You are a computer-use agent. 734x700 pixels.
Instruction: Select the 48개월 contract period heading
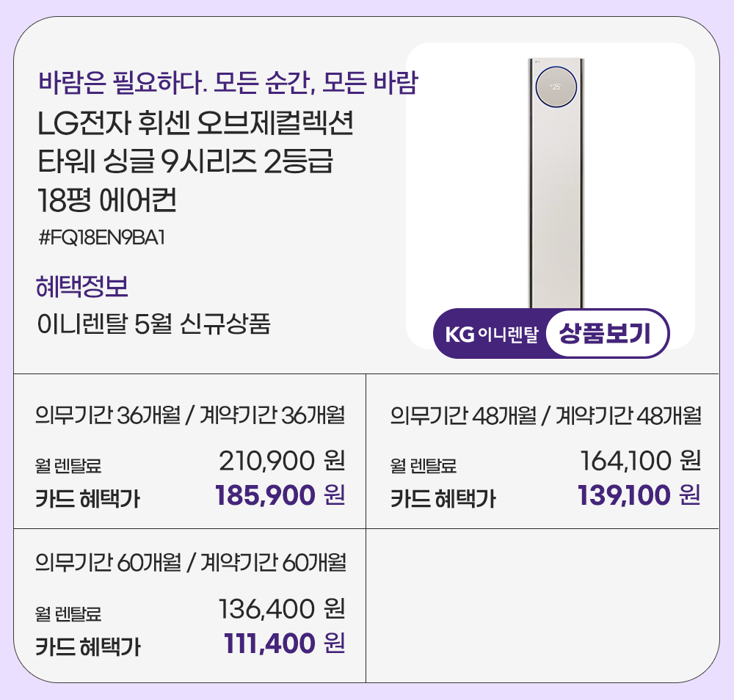pos(545,416)
